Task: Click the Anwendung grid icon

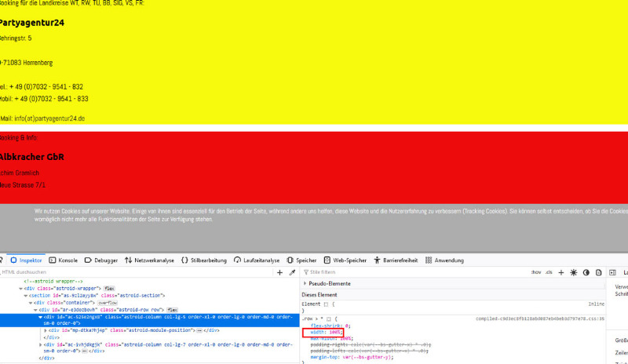Action: [429, 260]
